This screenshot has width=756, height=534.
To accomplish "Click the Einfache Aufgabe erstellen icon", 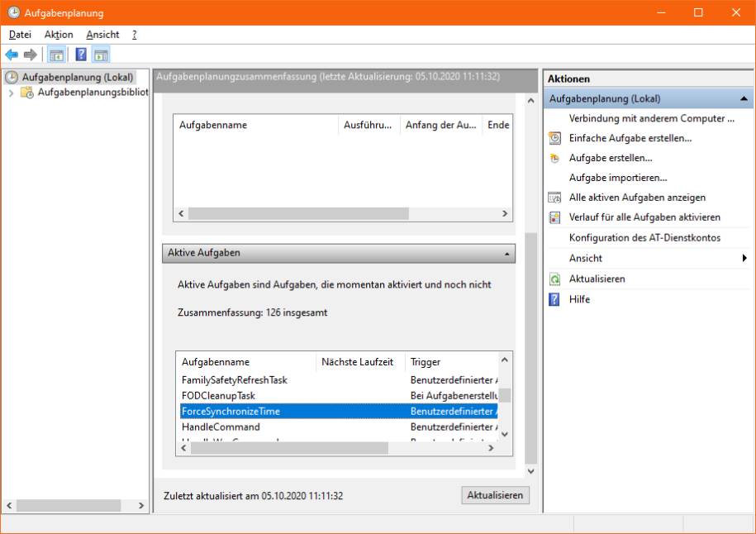I will [555, 138].
